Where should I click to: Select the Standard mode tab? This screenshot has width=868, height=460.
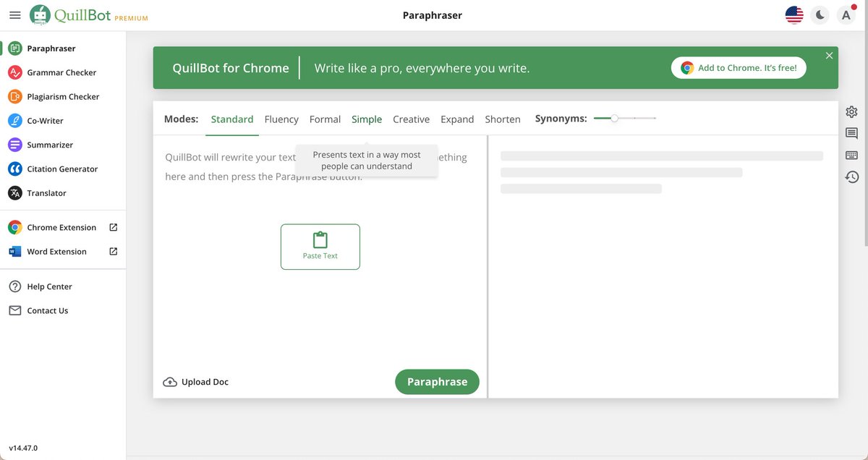coord(232,119)
